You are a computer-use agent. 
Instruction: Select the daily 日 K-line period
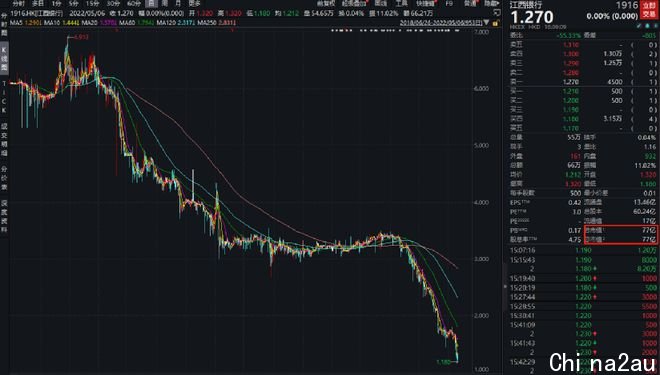pyautogui.click(x=152, y=3)
